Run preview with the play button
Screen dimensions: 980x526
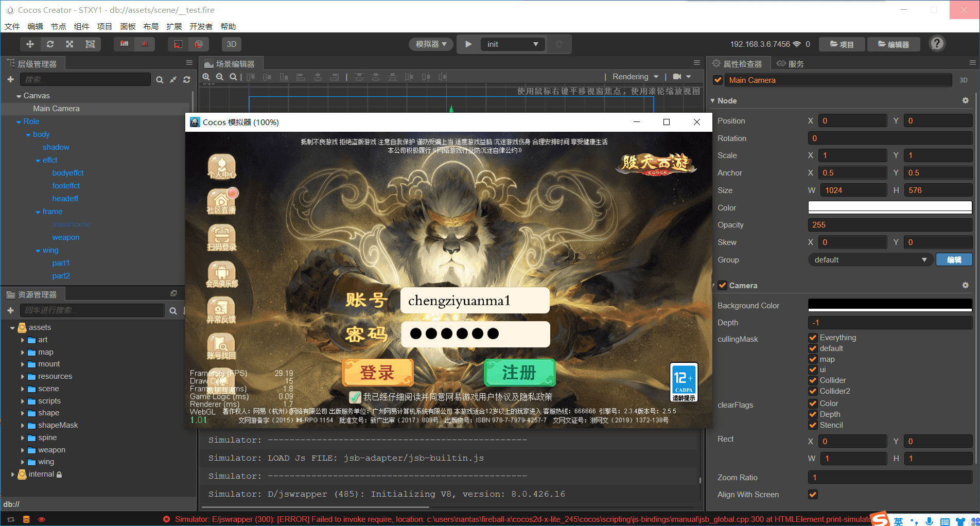(x=468, y=44)
